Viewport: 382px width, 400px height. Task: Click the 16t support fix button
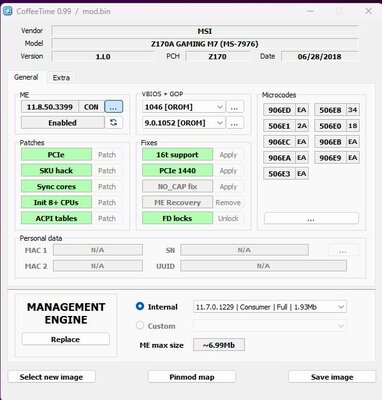tap(177, 155)
